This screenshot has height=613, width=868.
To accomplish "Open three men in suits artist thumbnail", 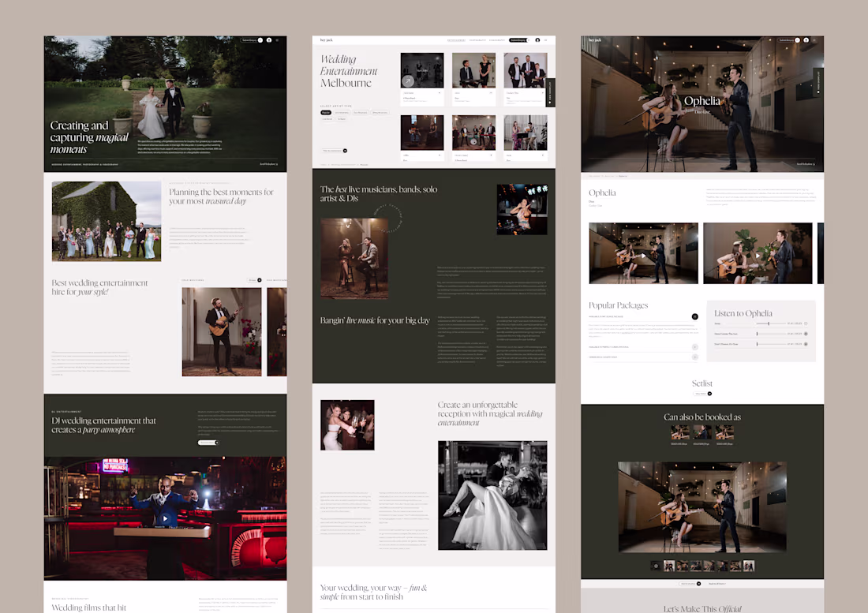I will 526,70.
